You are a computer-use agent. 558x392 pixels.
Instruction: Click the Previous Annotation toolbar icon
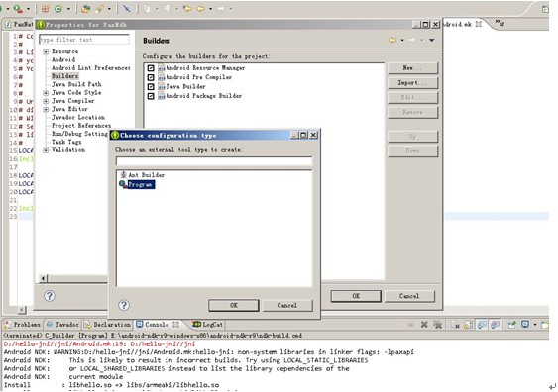coord(167,9)
